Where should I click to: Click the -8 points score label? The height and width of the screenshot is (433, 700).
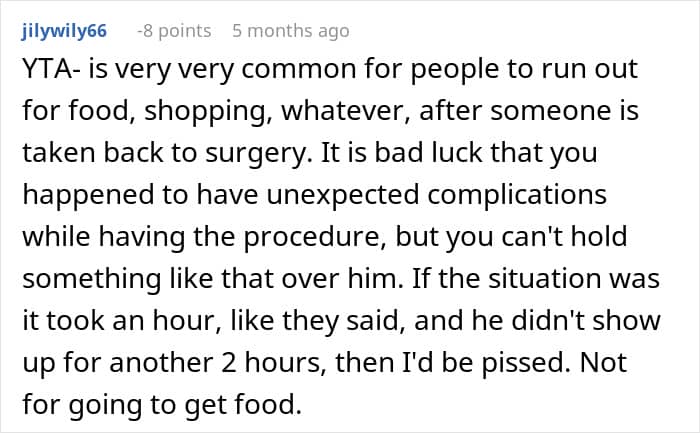coord(174,31)
